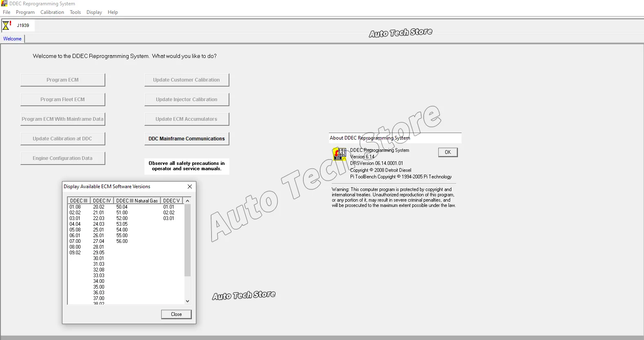644x340 pixels.
Task: Open the Help menu
Action: click(x=113, y=12)
